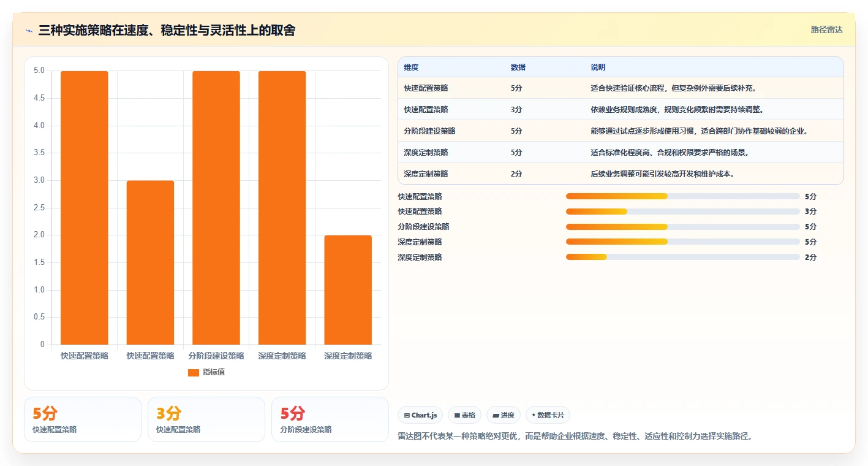This screenshot has height=466, width=868.
Task: Click the 分阶段建设策略 bar in the chart
Action: 216,208
